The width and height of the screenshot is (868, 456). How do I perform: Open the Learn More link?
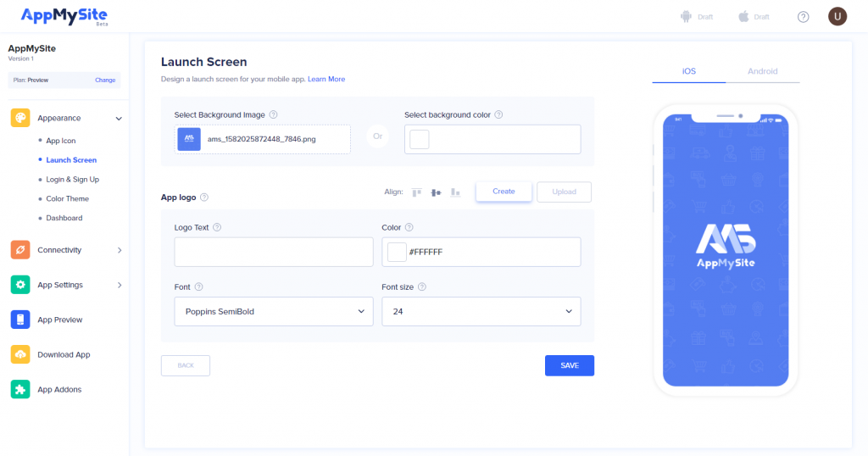tap(326, 79)
